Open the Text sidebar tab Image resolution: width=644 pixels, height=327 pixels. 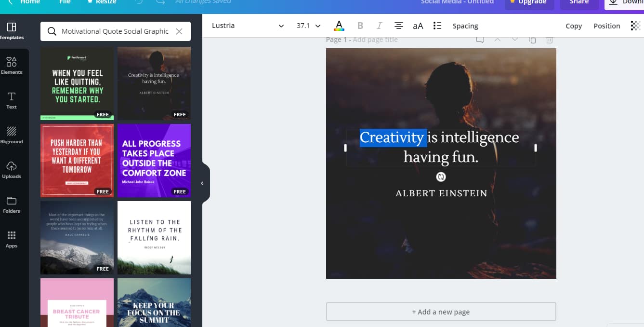12,100
